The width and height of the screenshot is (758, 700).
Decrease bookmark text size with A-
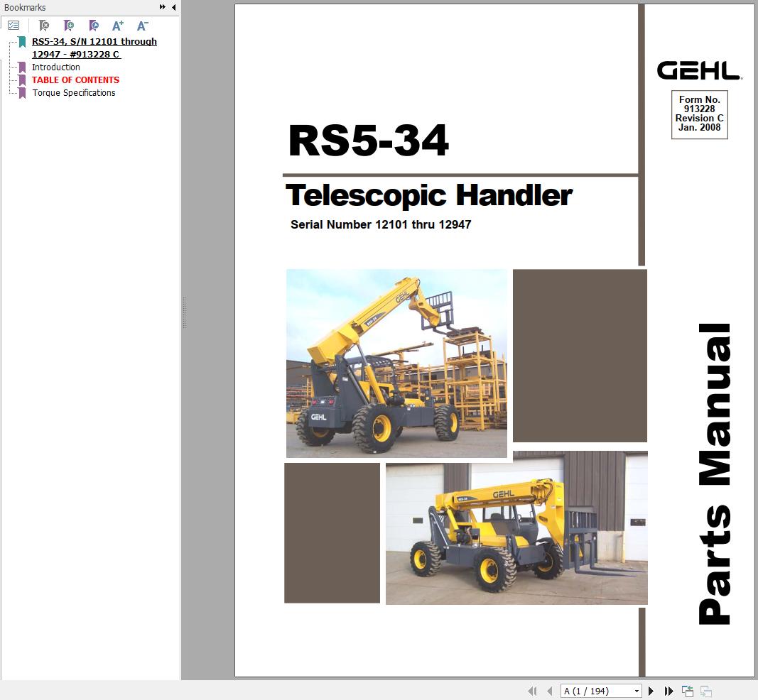click(x=142, y=25)
